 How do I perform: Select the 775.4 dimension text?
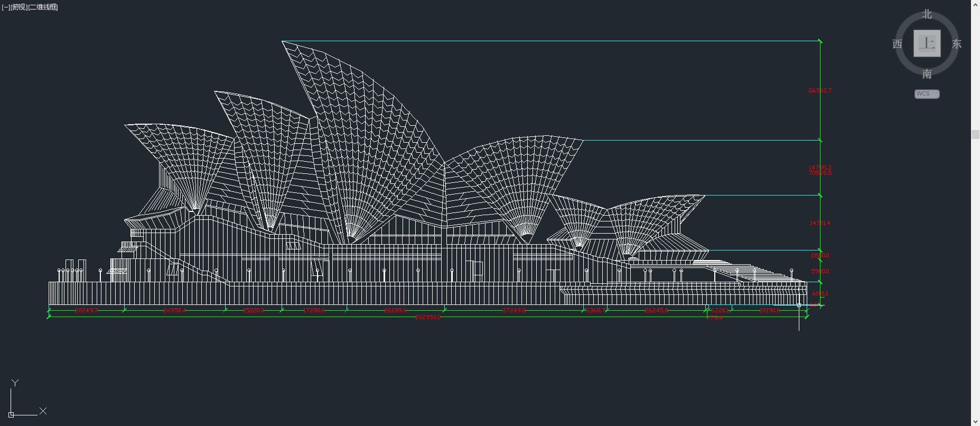tap(715, 318)
